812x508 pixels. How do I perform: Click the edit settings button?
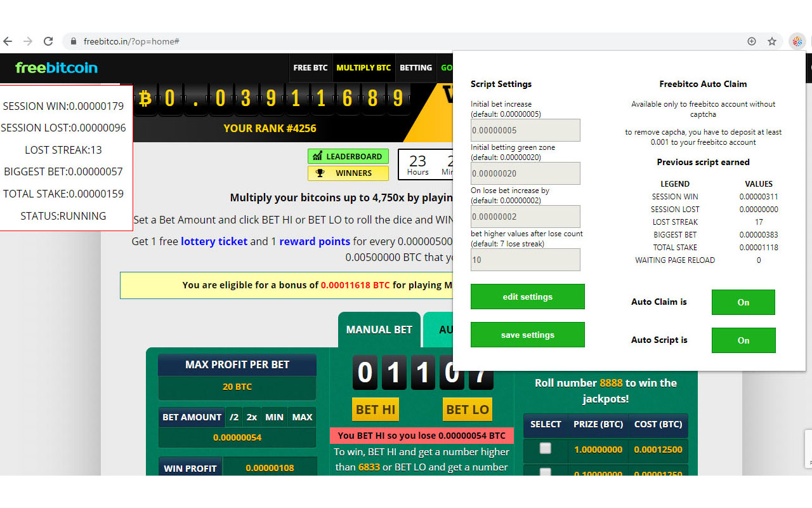point(528,297)
